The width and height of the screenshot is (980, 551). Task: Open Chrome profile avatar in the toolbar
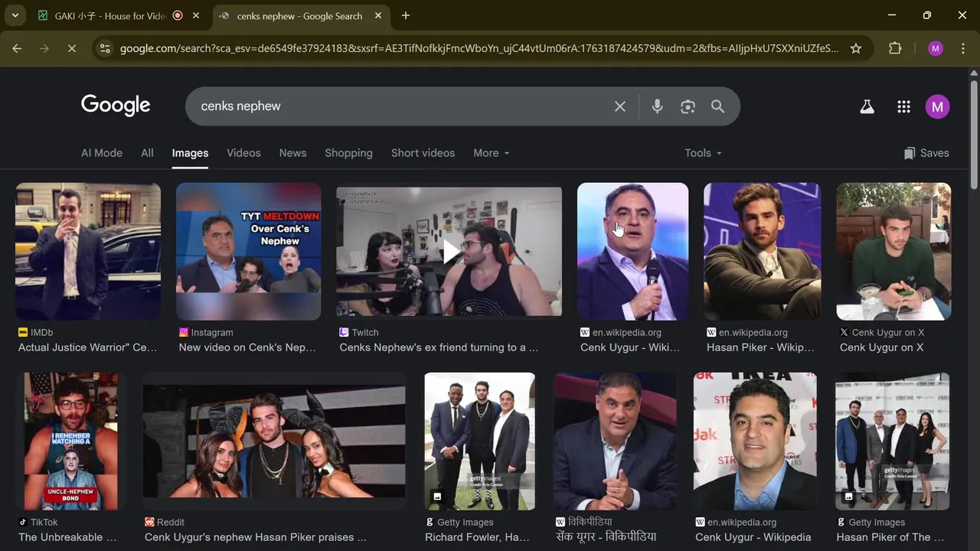pyautogui.click(x=935, y=48)
